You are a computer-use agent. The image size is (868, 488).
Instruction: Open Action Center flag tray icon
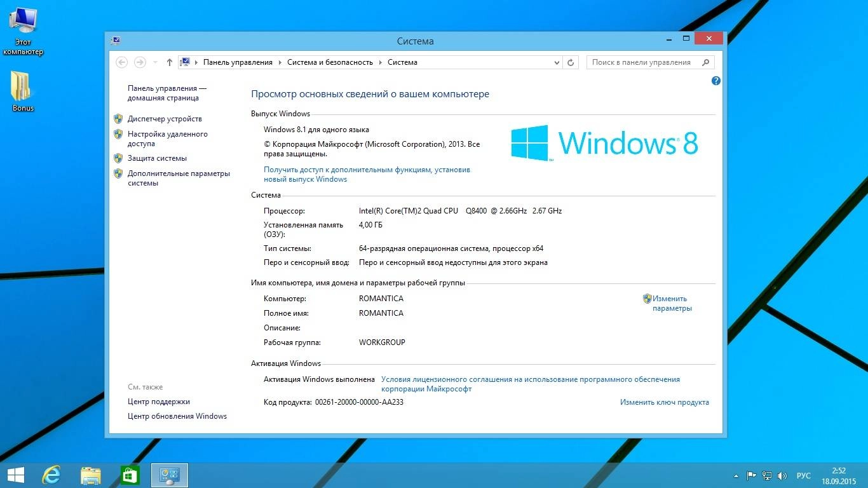751,475
